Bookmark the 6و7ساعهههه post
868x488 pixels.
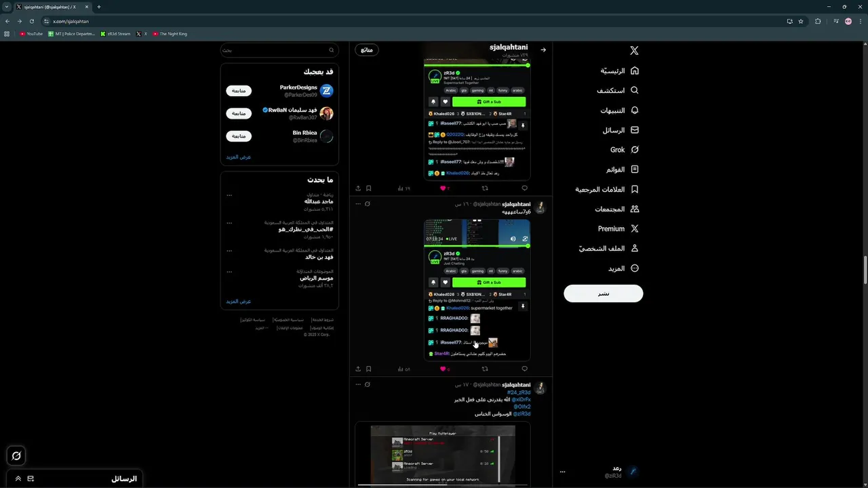[368, 369]
